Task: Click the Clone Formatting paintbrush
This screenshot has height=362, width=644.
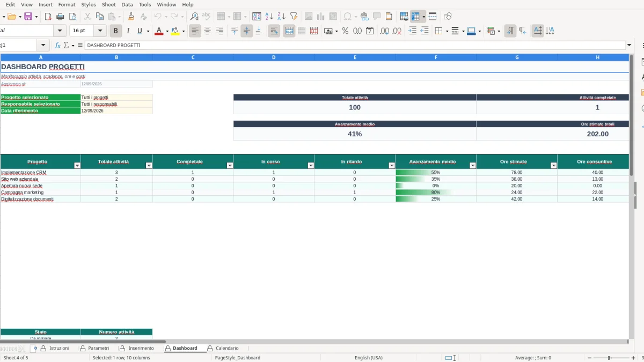Action: pyautogui.click(x=131, y=17)
